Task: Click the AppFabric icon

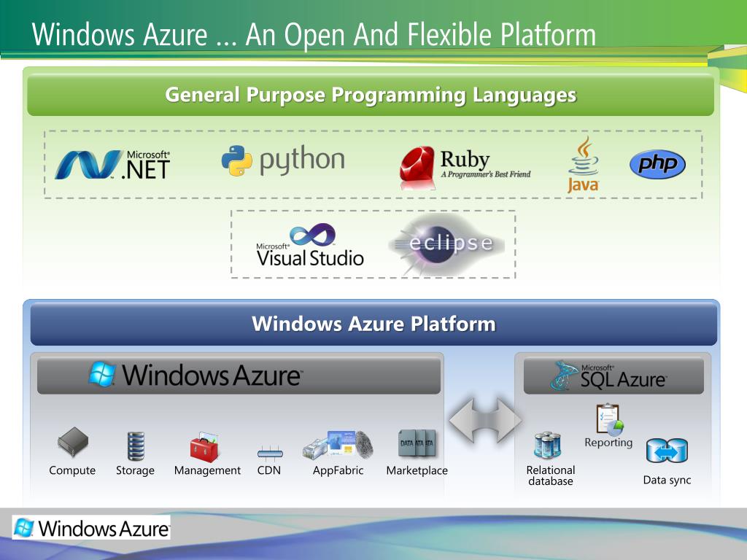Action: 338,445
